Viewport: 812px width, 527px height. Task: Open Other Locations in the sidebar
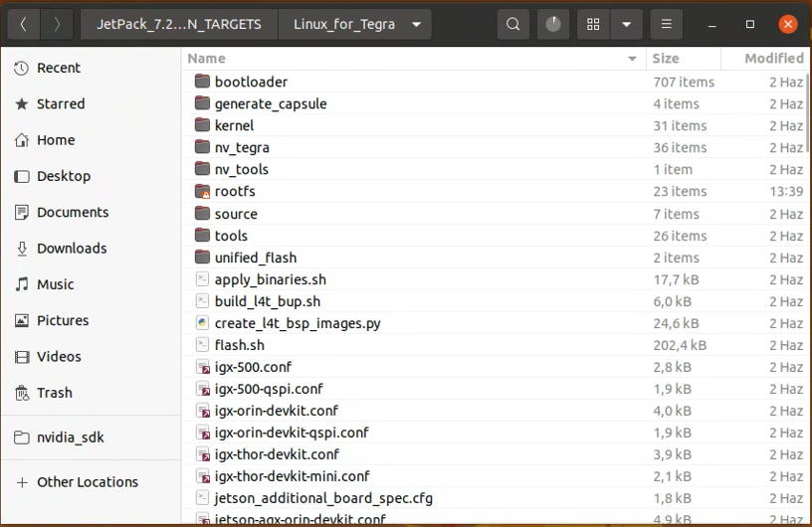coord(91,482)
